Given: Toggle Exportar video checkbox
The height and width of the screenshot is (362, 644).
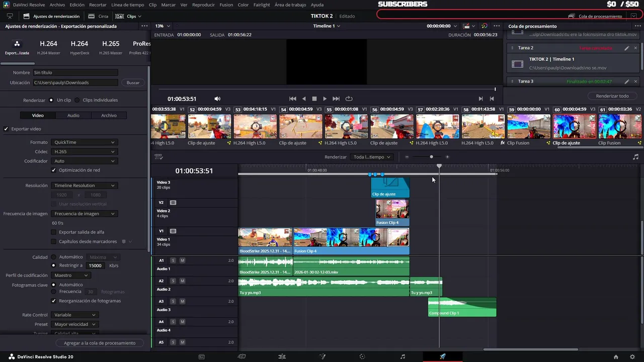Looking at the screenshot, I should [x=7, y=129].
